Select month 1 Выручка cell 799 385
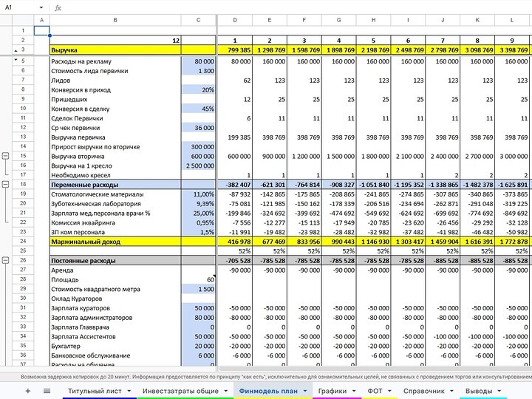 [235, 50]
